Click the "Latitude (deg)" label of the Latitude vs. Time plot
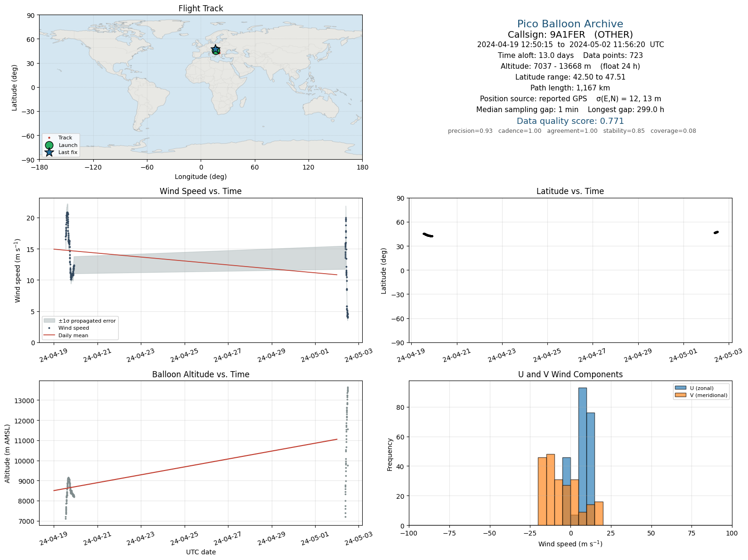Image resolution: width=748 pixels, height=560 pixels. (x=384, y=271)
